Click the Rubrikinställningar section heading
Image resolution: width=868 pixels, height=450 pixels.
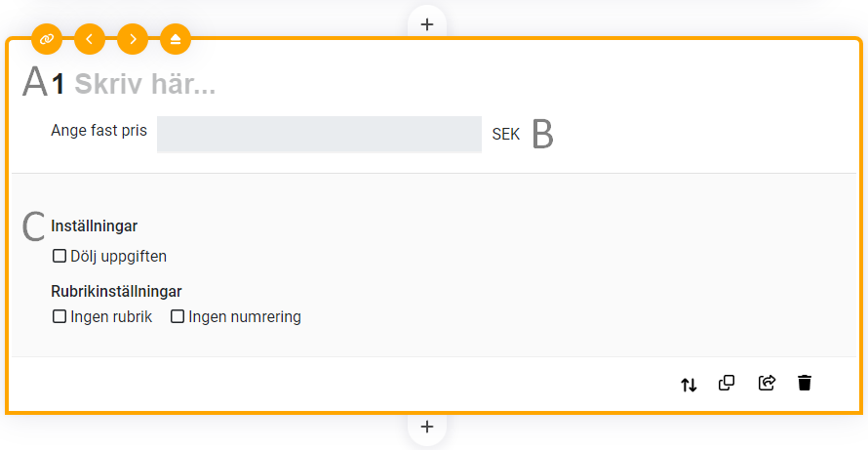coord(116,291)
